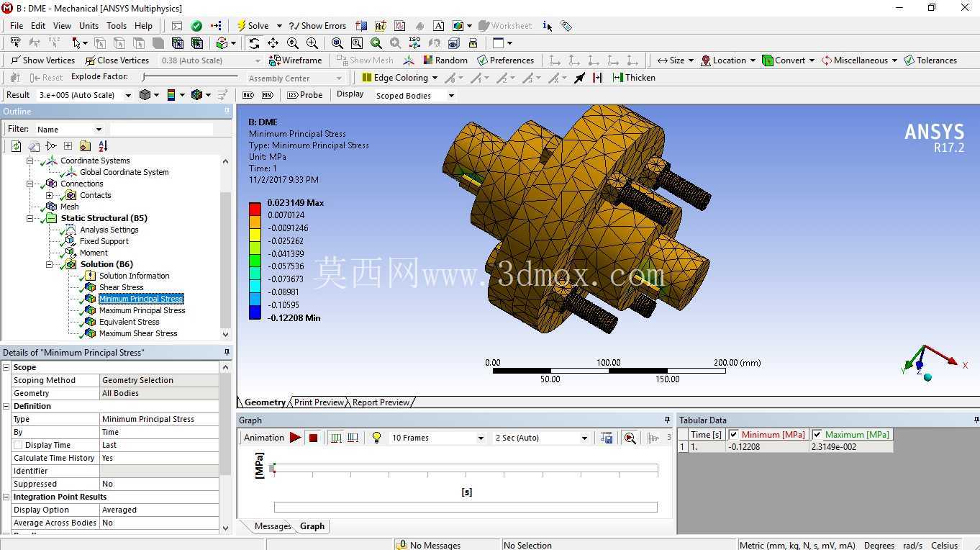The width and height of the screenshot is (980, 550).
Task: Collapse the Scope details section
Action: (6, 367)
